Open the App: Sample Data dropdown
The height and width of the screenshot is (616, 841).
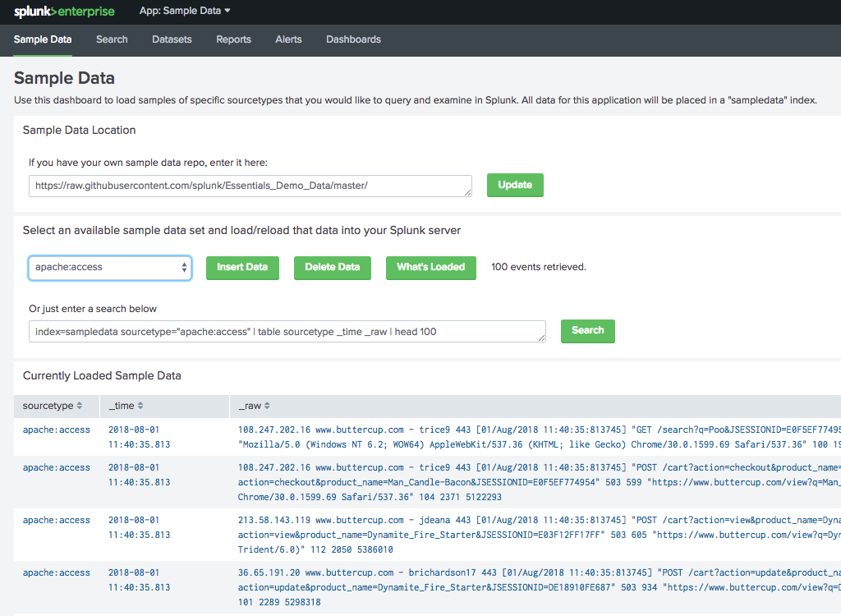[185, 11]
